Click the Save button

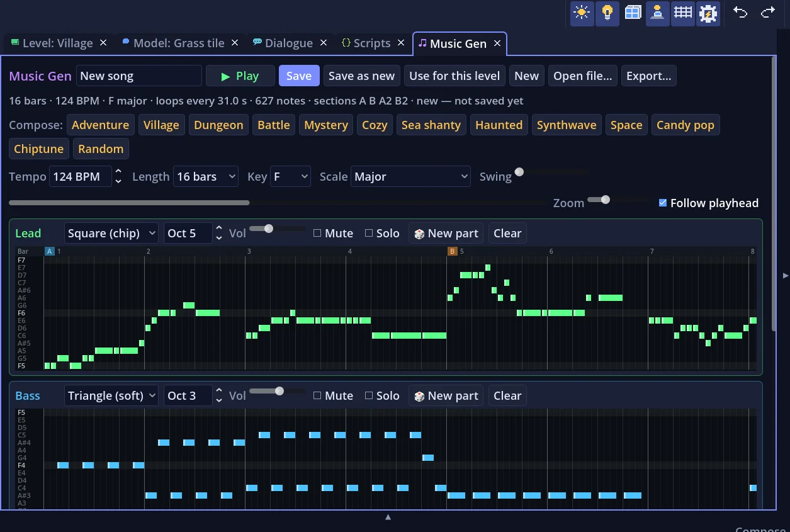coord(299,76)
